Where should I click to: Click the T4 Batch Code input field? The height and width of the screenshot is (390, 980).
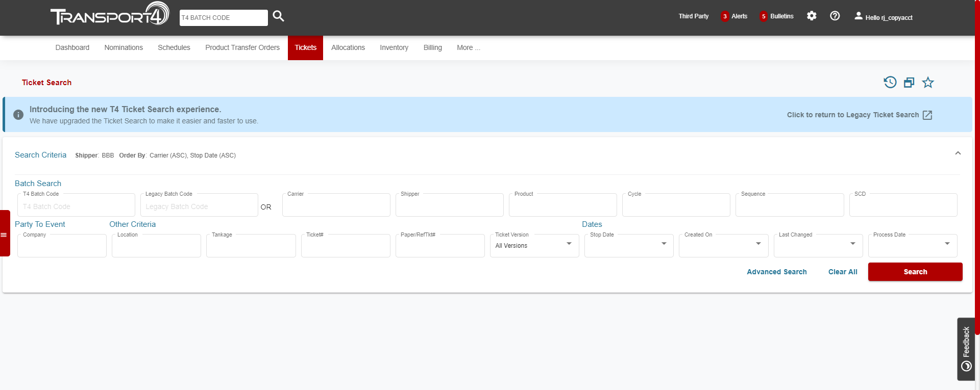pyautogui.click(x=77, y=206)
